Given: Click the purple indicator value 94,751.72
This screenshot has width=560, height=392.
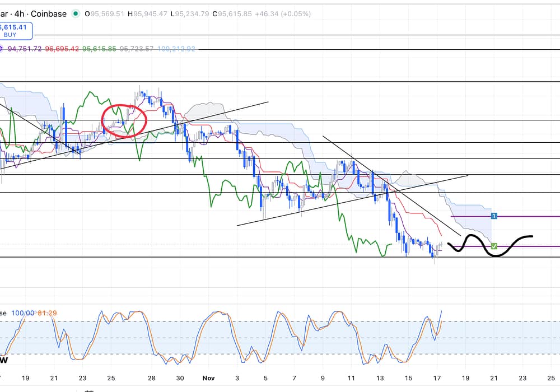Looking at the screenshot, I should pyautogui.click(x=25, y=49).
